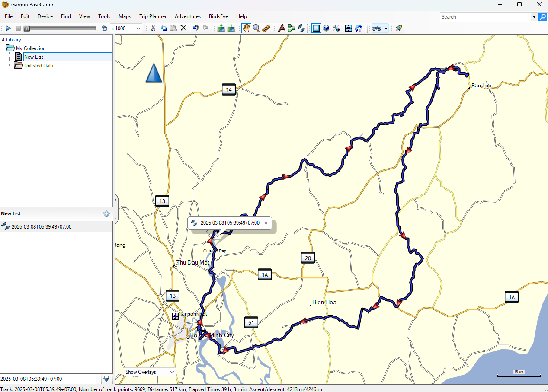The height and width of the screenshot is (392, 548).
Task: Select the Hand pan tool
Action: tap(246, 28)
